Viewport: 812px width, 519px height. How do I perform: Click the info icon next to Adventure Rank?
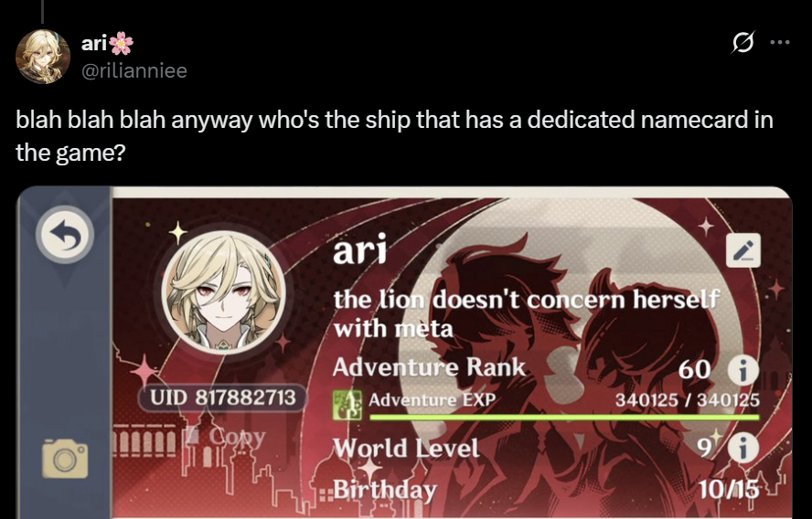(x=743, y=370)
